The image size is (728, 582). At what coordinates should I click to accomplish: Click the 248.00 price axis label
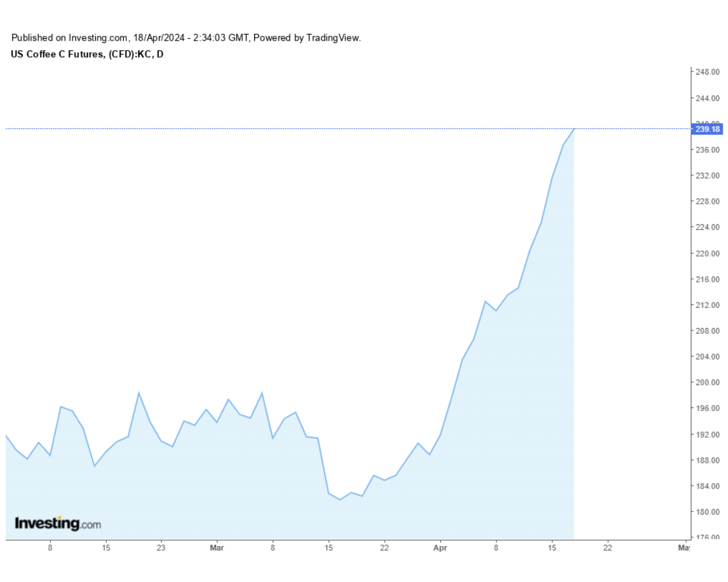coord(707,72)
